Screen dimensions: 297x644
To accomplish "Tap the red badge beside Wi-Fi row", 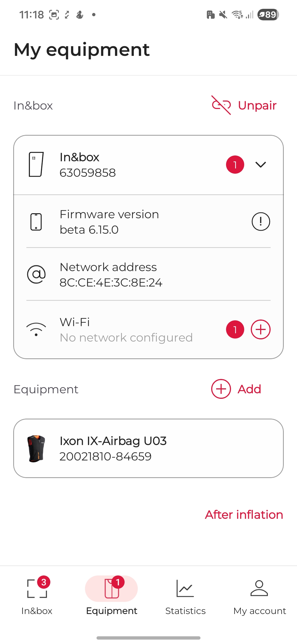I will coord(235,329).
